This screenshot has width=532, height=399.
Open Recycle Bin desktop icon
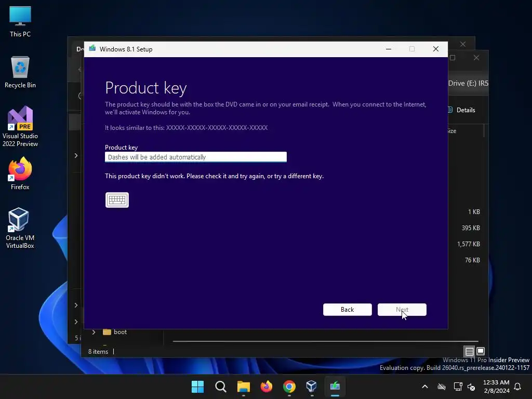(x=20, y=72)
